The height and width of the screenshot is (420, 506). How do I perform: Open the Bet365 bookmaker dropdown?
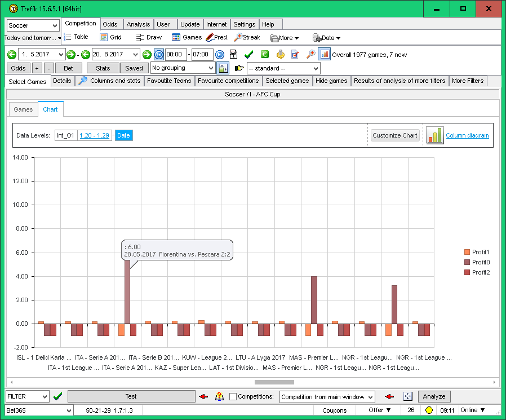pos(39,410)
